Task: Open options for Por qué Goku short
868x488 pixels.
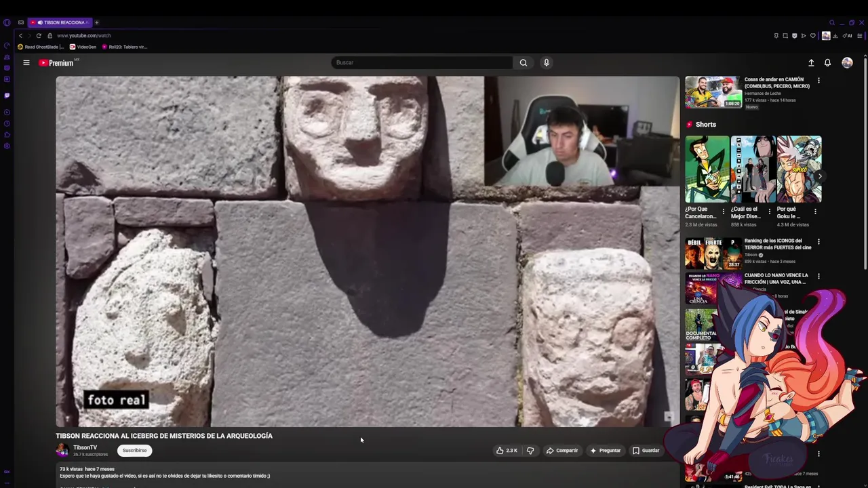Action: tap(815, 211)
